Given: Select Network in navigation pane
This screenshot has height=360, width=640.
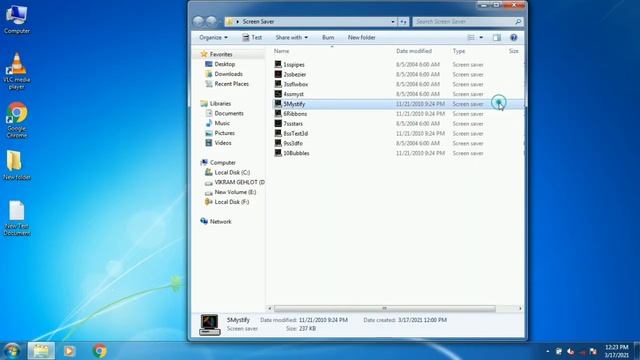Looking at the screenshot, I should tap(220, 222).
